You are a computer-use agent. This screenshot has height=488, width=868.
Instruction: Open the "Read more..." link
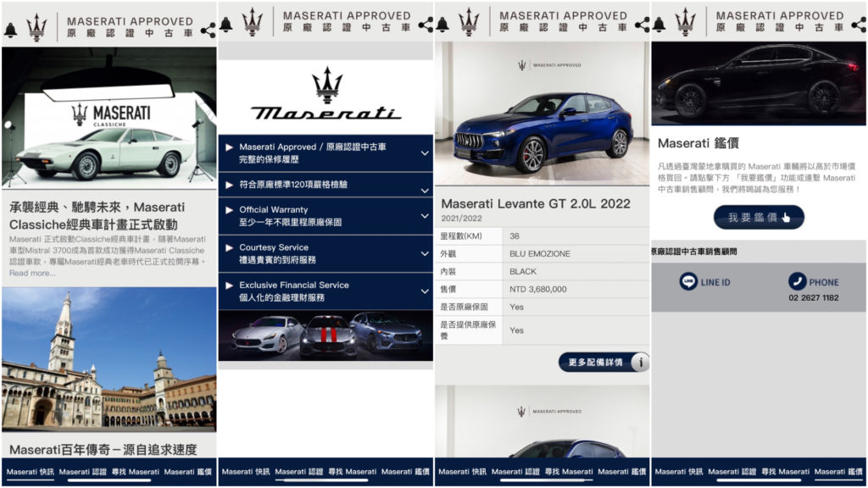32,273
